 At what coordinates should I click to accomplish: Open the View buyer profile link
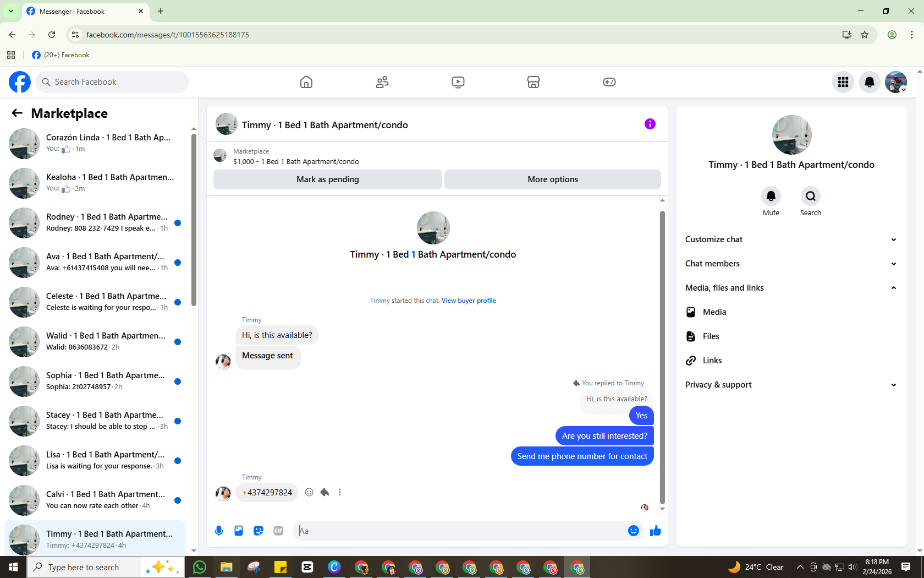(x=469, y=301)
